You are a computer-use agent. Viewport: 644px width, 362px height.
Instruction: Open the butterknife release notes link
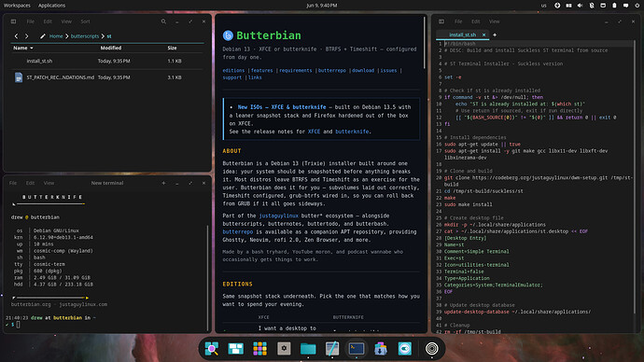coord(352,132)
